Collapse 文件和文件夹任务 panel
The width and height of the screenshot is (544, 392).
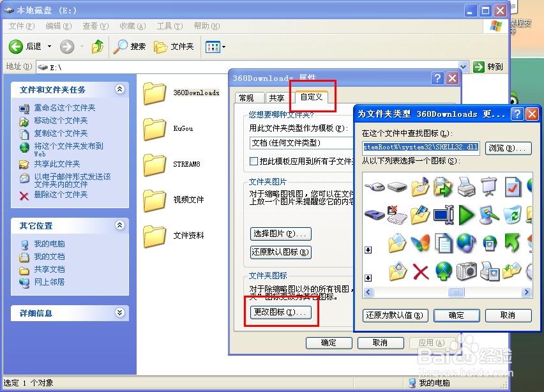tap(119, 89)
